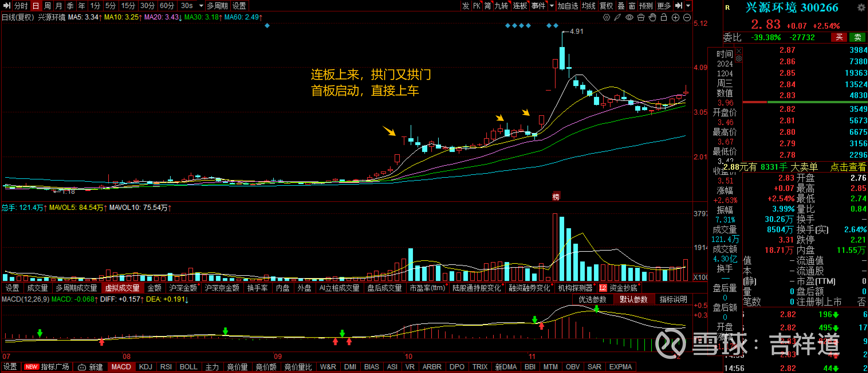Open NEW 指标广场 indicator plaza

click(x=46, y=367)
